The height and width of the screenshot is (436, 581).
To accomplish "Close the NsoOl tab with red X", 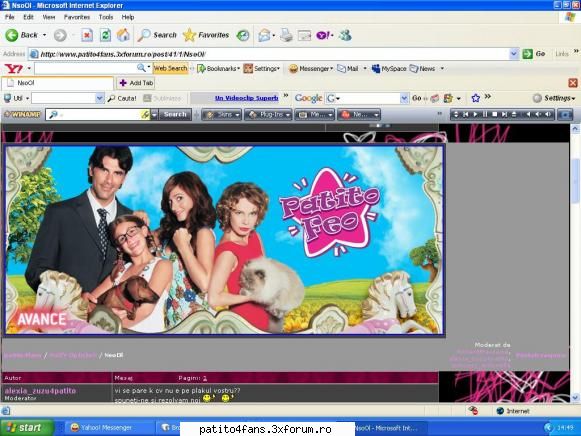I will tap(573, 83).
